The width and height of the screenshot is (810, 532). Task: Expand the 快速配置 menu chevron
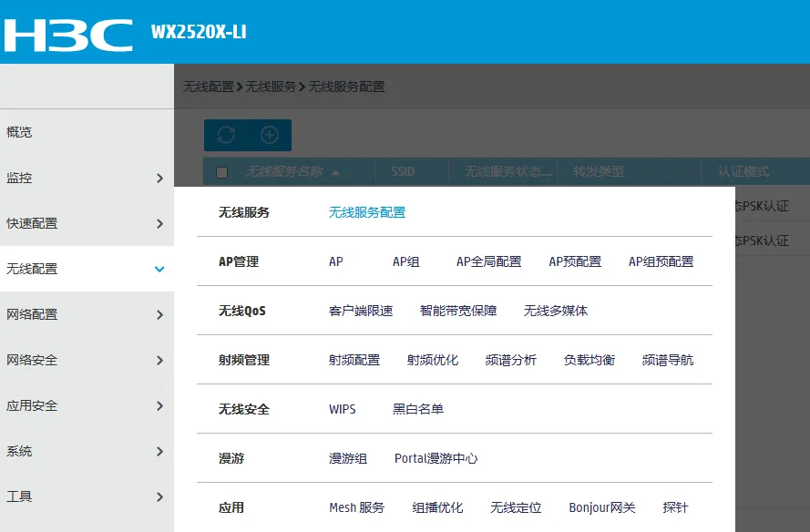159,224
